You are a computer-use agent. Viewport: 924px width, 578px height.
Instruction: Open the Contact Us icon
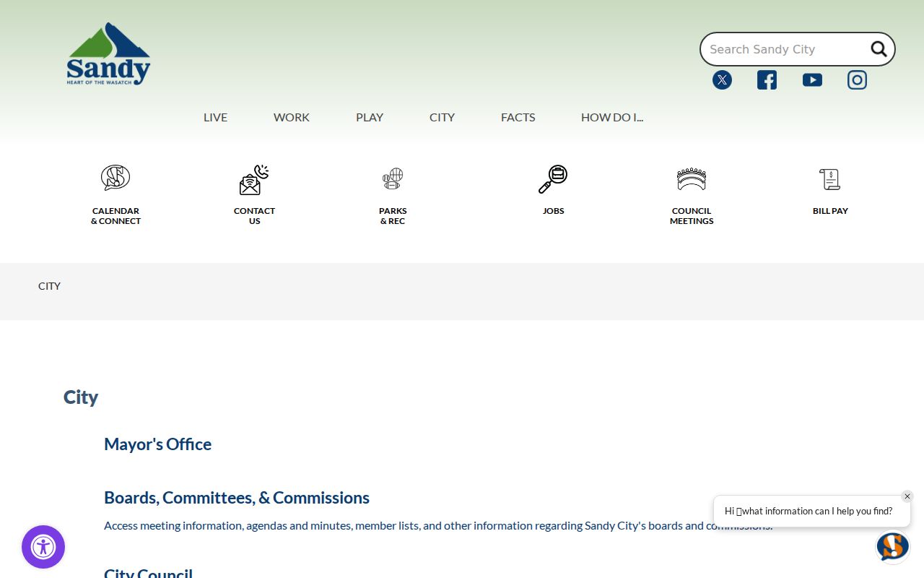[x=254, y=179]
